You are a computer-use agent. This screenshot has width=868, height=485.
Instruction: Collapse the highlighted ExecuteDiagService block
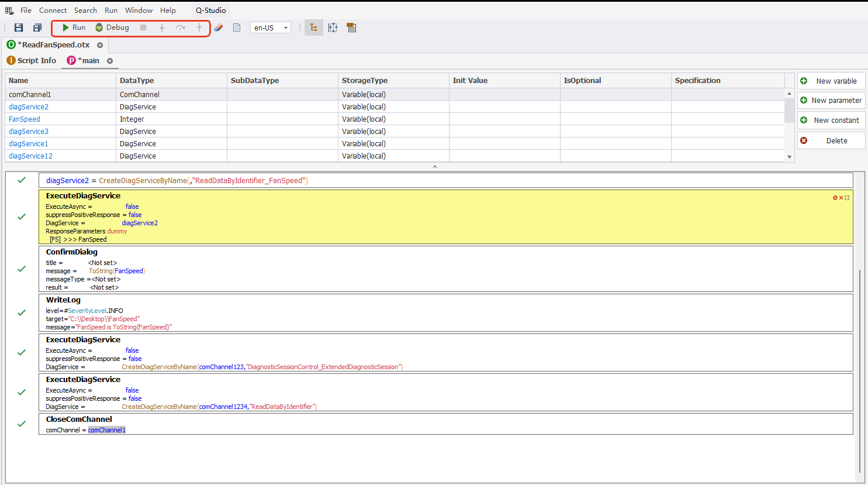click(847, 198)
